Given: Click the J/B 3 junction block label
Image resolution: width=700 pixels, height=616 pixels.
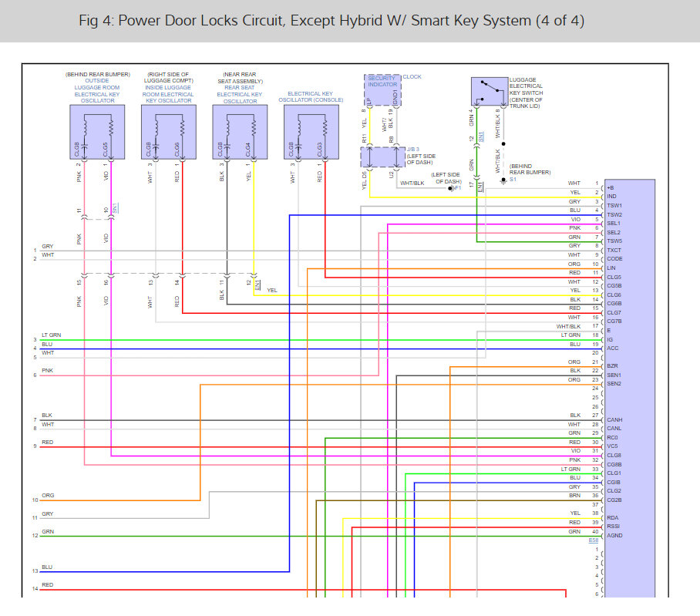Looking at the screenshot, I should 413,149.
